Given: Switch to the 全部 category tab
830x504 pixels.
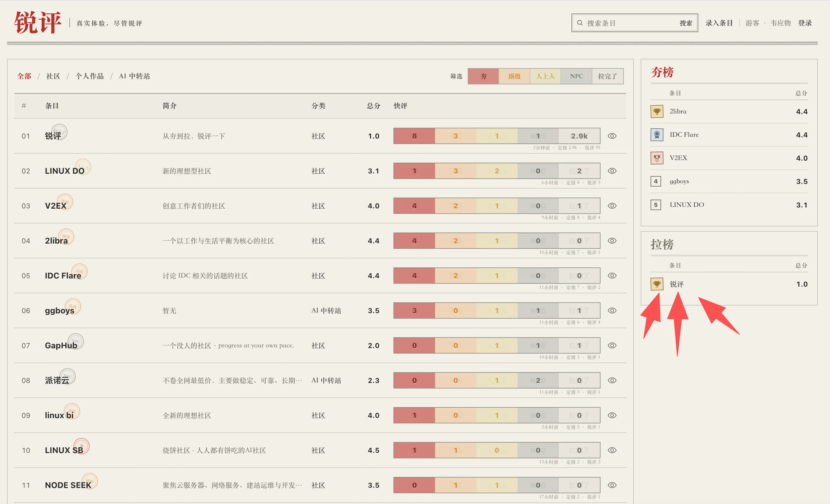Looking at the screenshot, I should pyautogui.click(x=24, y=76).
